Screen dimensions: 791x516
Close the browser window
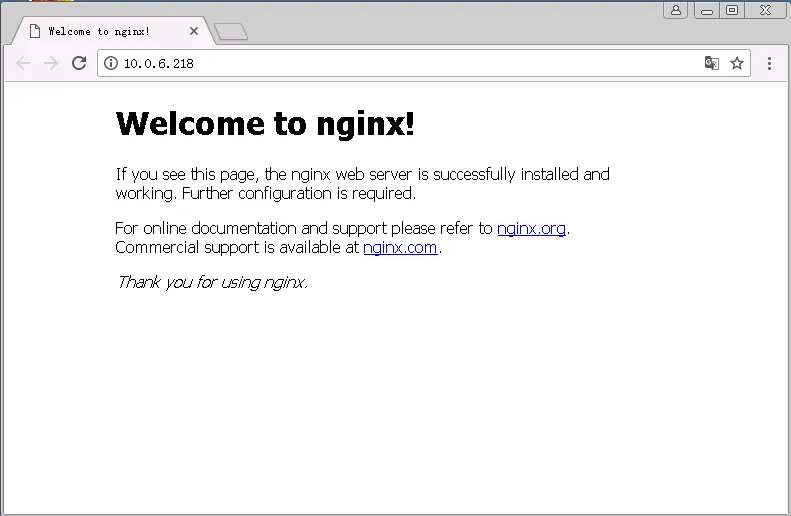(765, 10)
